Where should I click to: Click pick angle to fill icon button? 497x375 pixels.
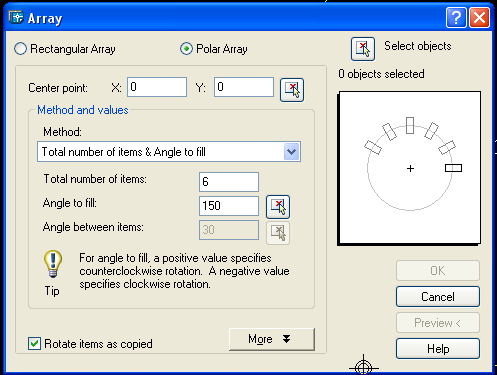coord(278,207)
